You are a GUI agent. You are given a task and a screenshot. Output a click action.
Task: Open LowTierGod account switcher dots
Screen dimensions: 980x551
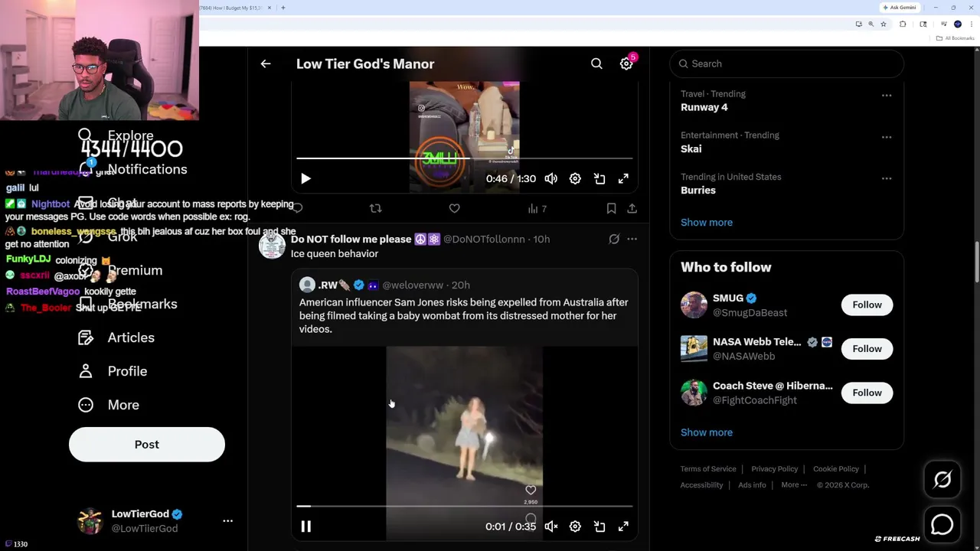click(x=227, y=520)
